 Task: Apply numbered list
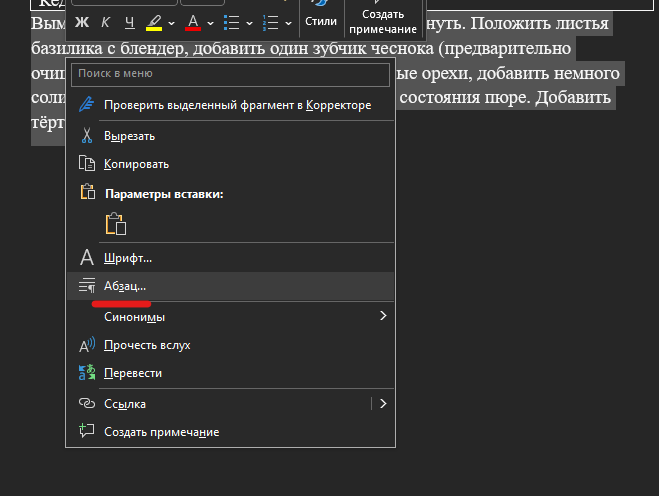point(270,23)
